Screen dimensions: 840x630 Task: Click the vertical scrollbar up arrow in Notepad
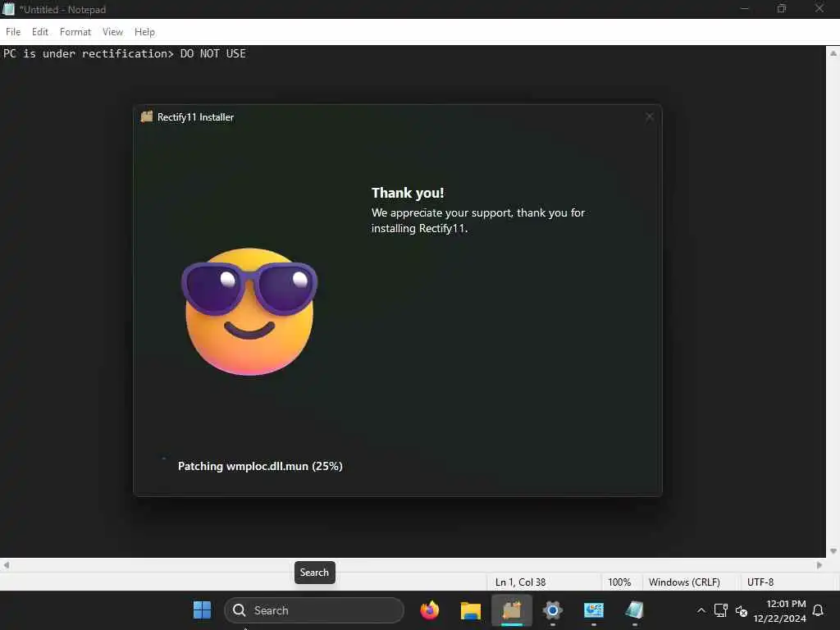833,53
